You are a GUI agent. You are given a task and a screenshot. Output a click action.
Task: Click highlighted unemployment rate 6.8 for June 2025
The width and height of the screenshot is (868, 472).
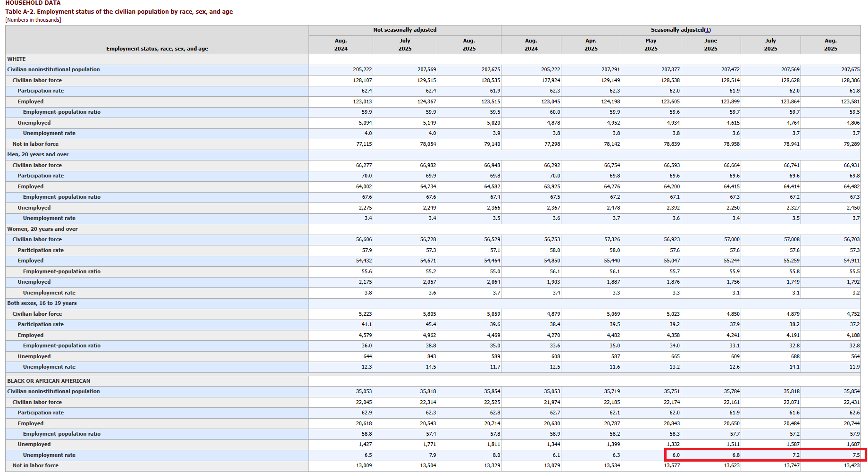pyautogui.click(x=736, y=455)
